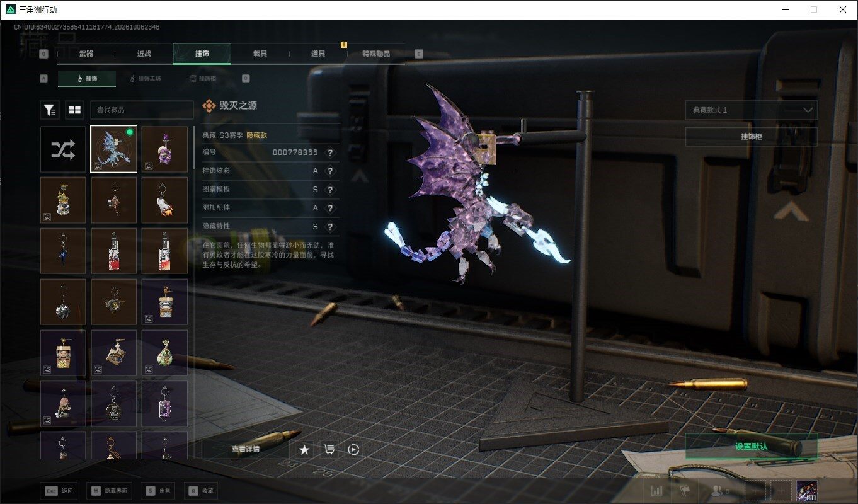Open the collection filter icon

50,110
